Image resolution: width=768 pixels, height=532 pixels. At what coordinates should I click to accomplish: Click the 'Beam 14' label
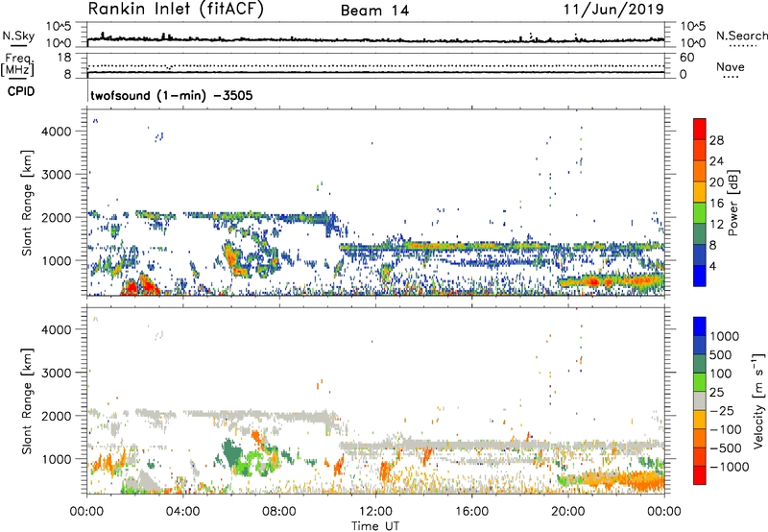pos(374,11)
